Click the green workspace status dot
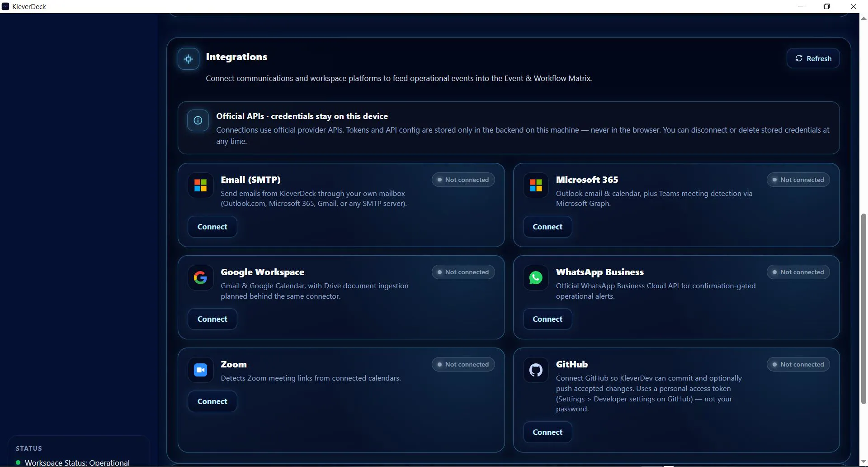 [18, 462]
